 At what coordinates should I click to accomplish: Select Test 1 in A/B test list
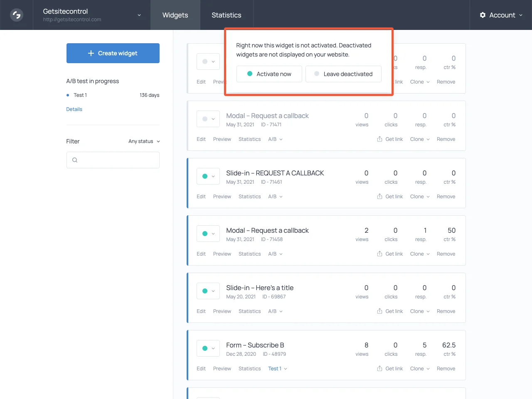pos(80,95)
